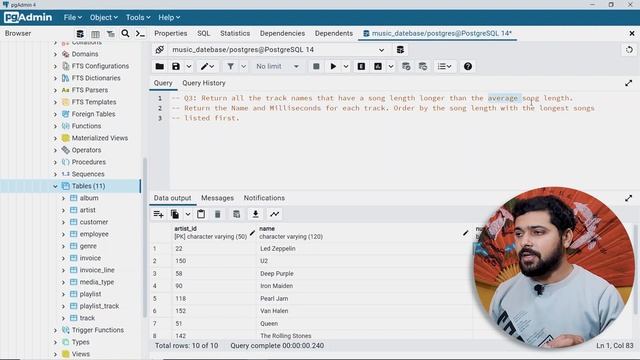The image size is (640, 360).
Task: Maximize the query editor panel
Action: pos(629,83)
